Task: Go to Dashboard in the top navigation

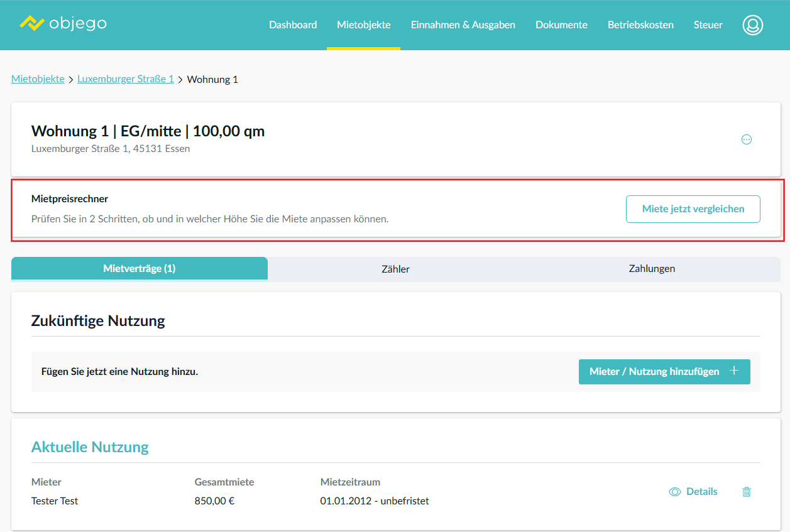Action: point(293,25)
